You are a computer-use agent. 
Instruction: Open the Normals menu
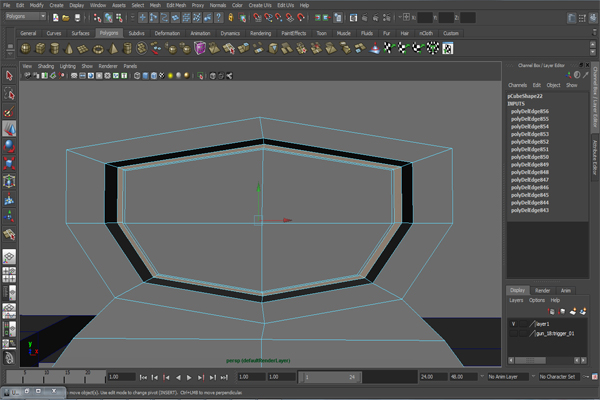tap(218, 5)
